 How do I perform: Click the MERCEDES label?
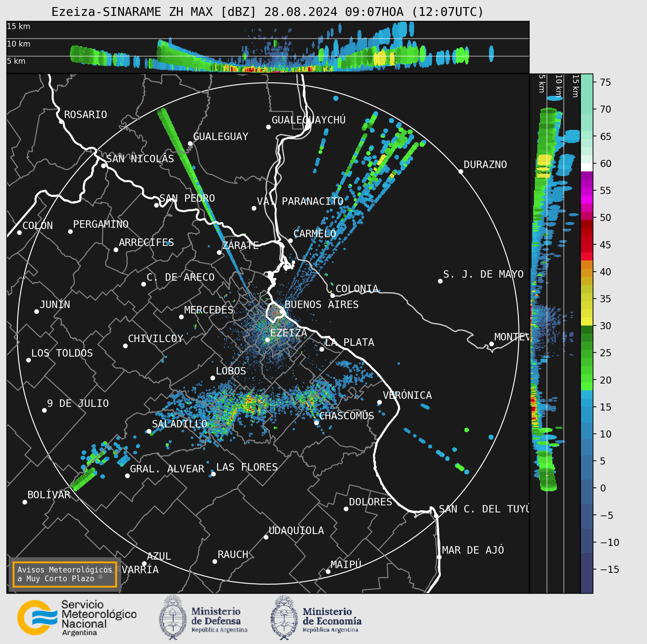pyautogui.click(x=209, y=310)
